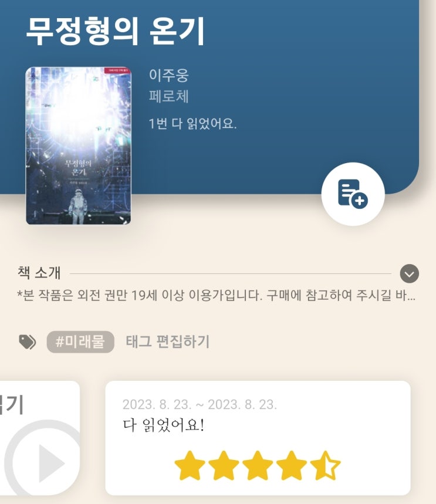Open the 다 읽었어요! record card
This screenshot has width=436, height=504.
coord(258,438)
